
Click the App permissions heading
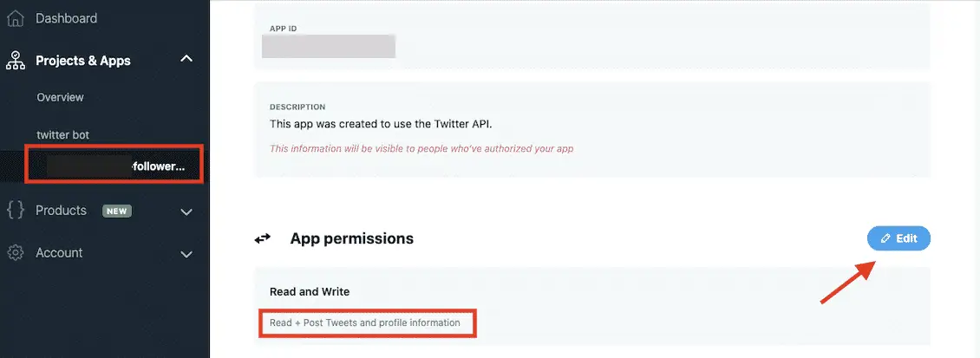(x=351, y=238)
